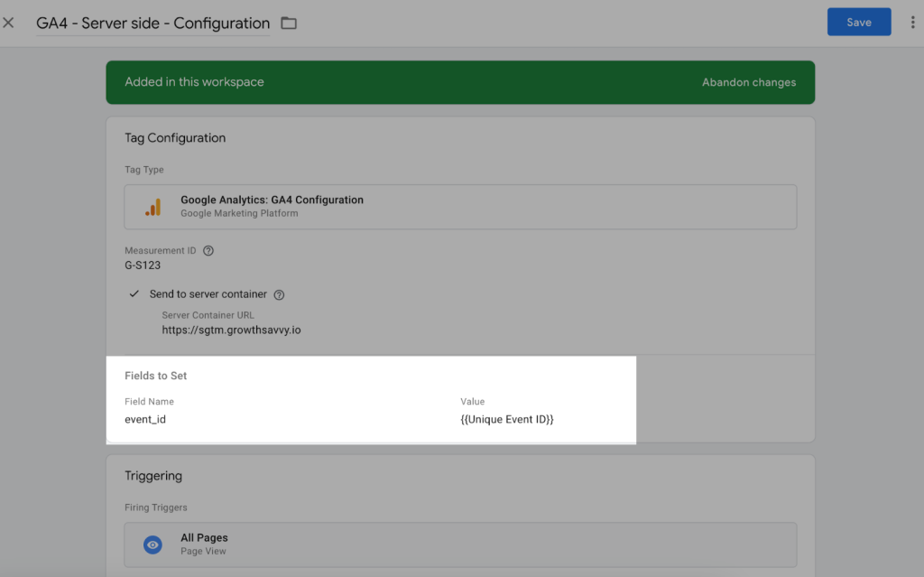This screenshot has height=577, width=924.
Task: Click the Measurement ID value G-S123
Action: [143, 265]
